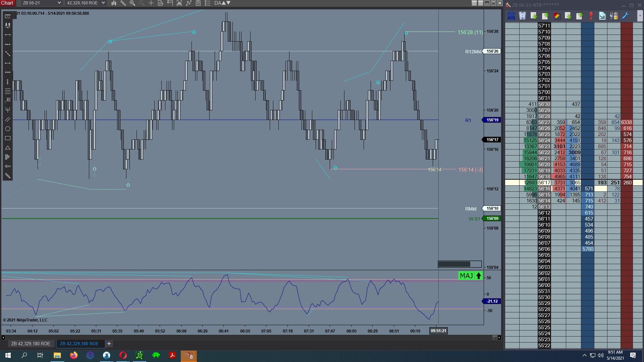Viewport: 644px width, 362px height.
Task: Click the R1 156'19 price marker
Action: click(492, 120)
